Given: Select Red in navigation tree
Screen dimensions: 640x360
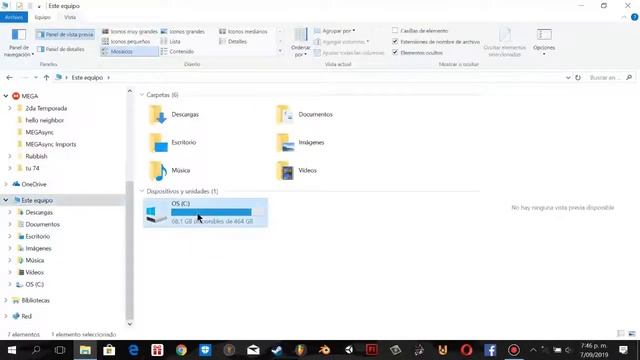Looking at the screenshot, I should pyautogui.click(x=26, y=316).
